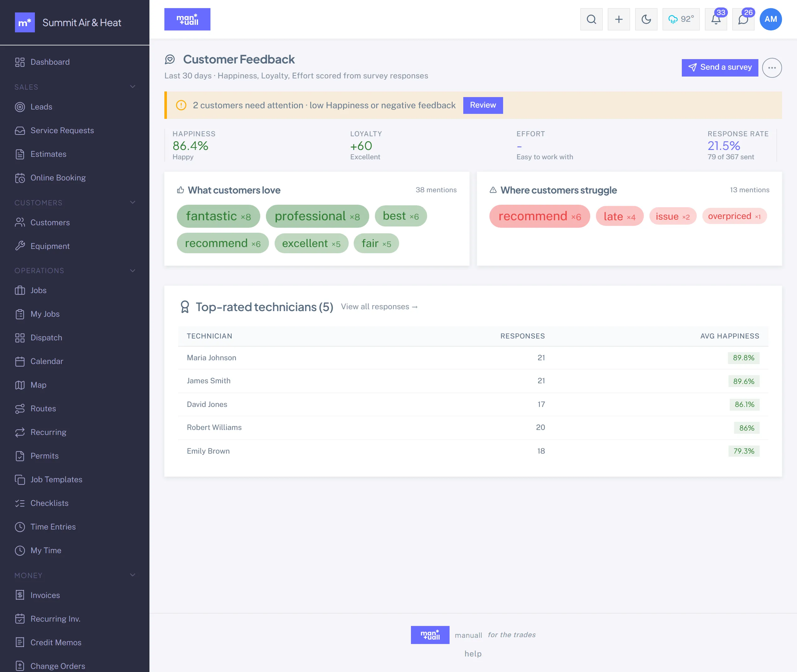Click the Time Entries clock icon
Image resolution: width=797 pixels, height=672 pixels.
20,527
